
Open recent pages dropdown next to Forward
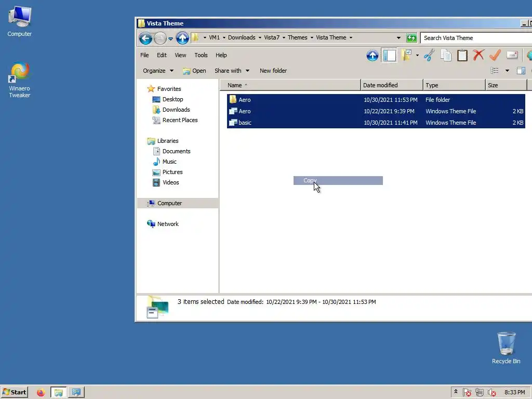(x=170, y=38)
